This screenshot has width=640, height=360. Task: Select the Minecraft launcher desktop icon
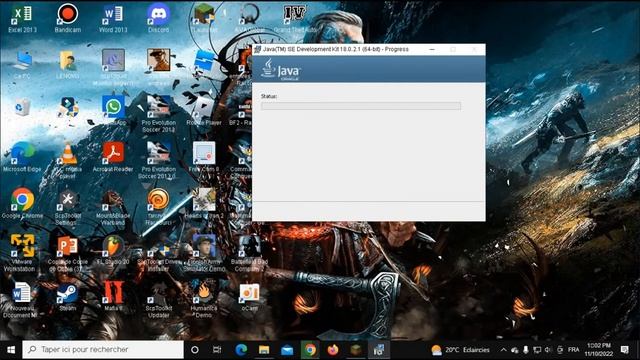(204, 18)
